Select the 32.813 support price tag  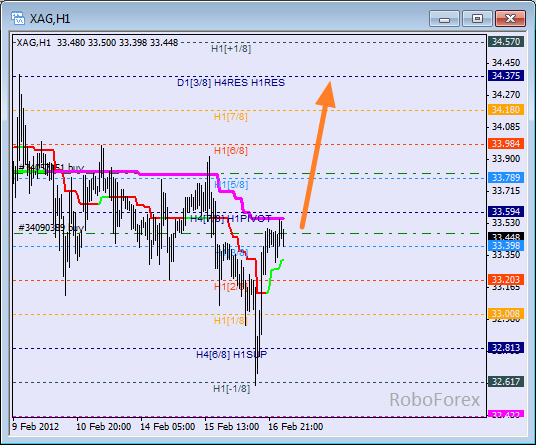(x=506, y=348)
